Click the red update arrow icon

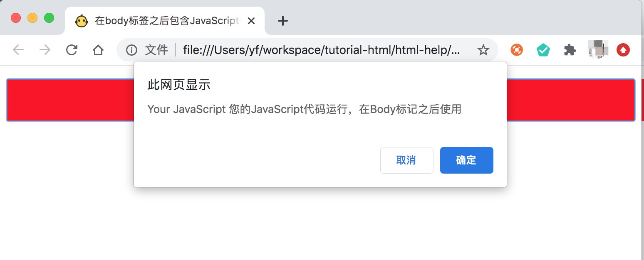tap(623, 50)
